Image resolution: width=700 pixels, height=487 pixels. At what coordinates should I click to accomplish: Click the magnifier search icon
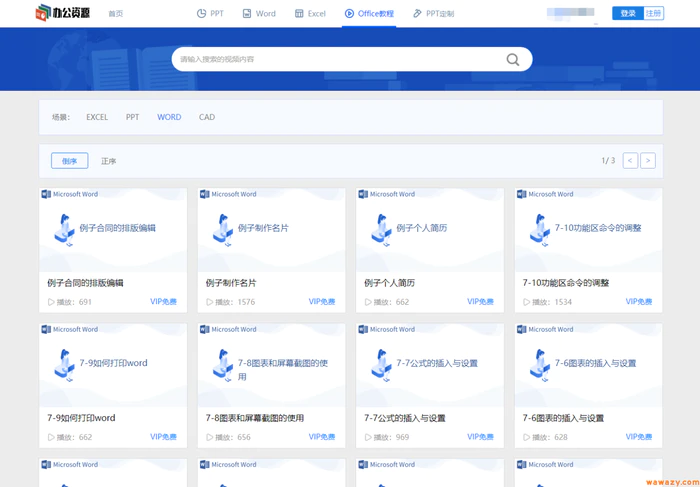(x=513, y=59)
